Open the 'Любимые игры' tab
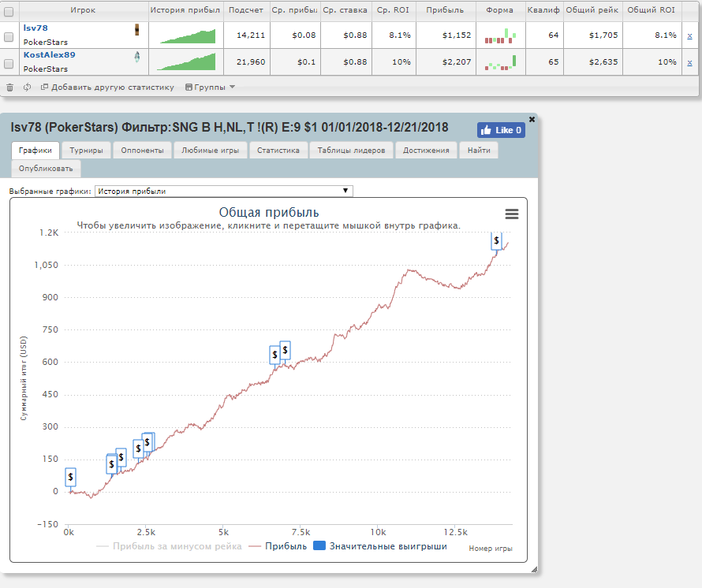Image resolution: width=702 pixels, height=588 pixels. [x=210, y=151]
